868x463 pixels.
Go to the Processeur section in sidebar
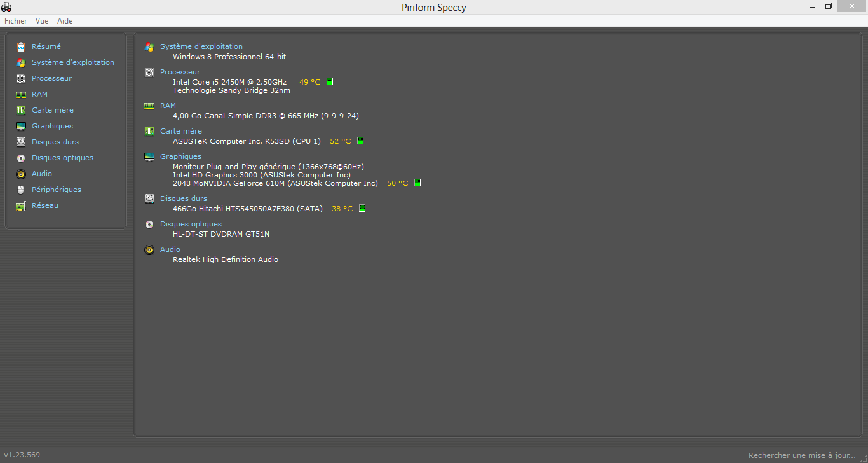pos(52,78)
